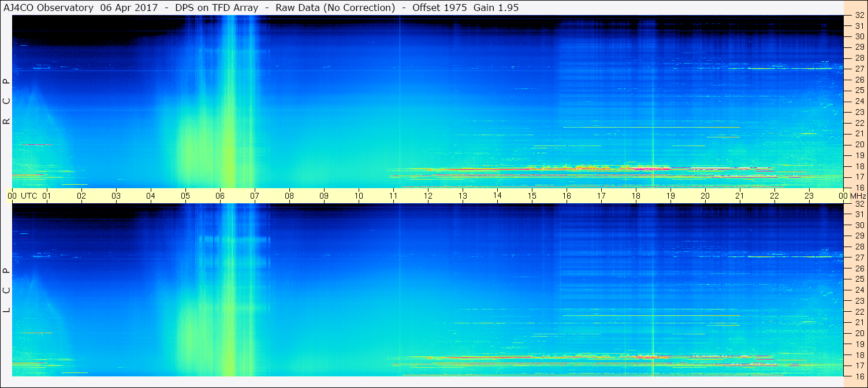
Task: Click the 27 MHz label on LCP scale
Action: pyautogui.click(x=859, y=258)
